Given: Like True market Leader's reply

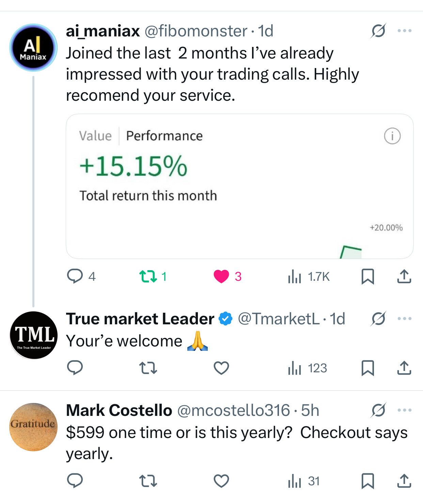Looking at the screenshot, I should pos(221,368).
